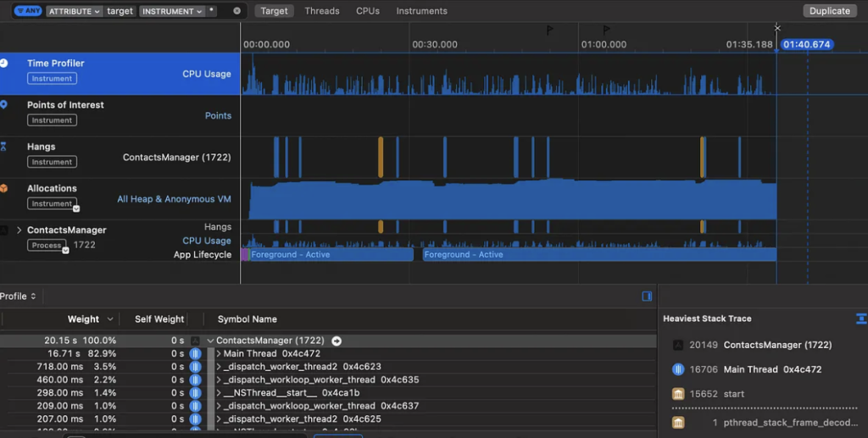This screenshot has height=438, width=868.
Task: Click library icon beside start entry
Action: [677, 394]
